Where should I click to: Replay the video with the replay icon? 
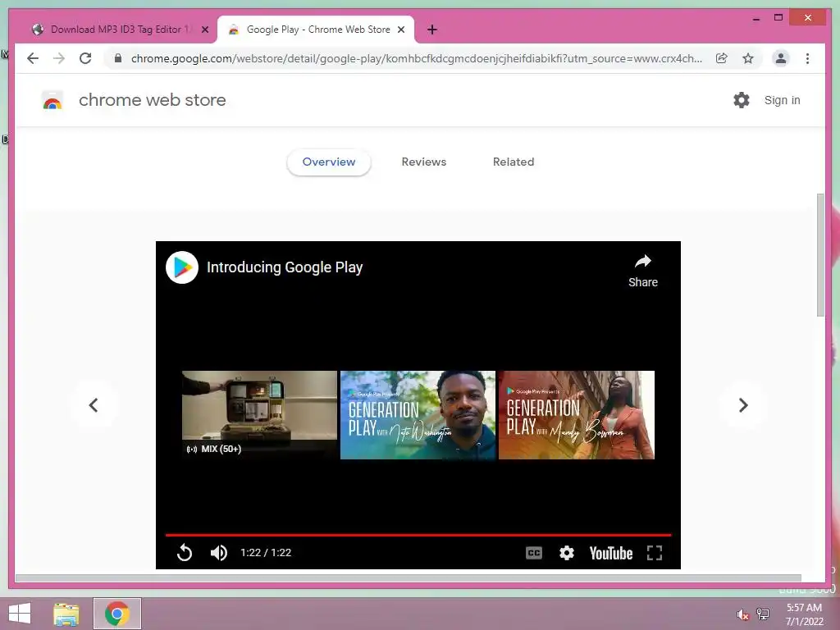[185, 552]
